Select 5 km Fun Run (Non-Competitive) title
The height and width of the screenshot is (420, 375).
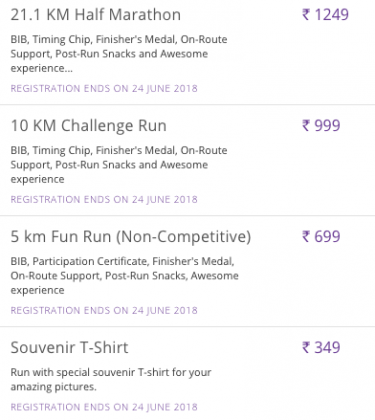[x=131, y=237]
